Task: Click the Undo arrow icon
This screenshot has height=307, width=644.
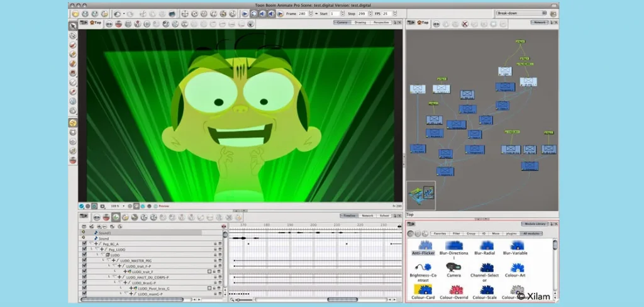Action: click(116, 14)
